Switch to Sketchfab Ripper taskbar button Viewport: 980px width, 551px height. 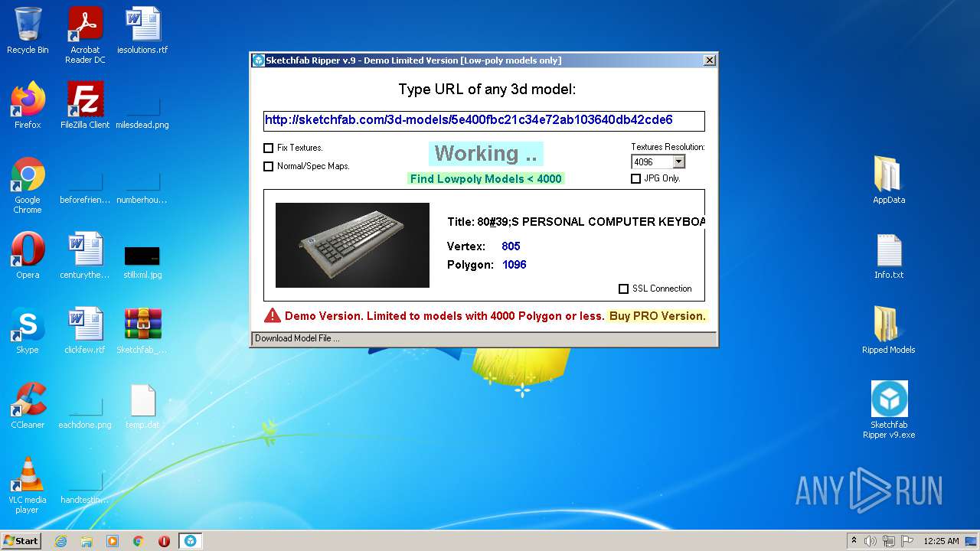(x=190, y=541)
